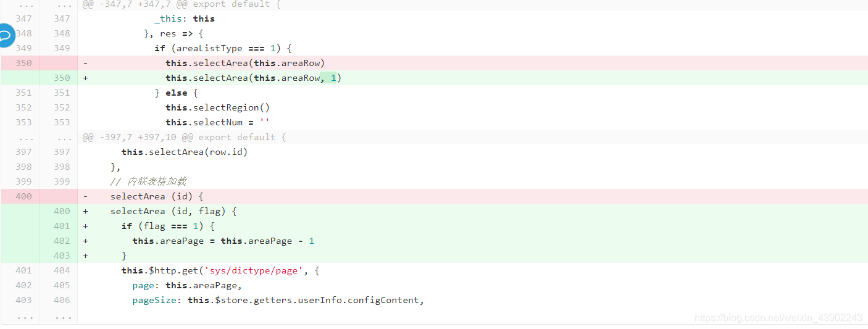This screenshot has height=329, width=868.
Task: Click the '@@ -347,7 +347,7 @@' hunk header
Action: pyautogui.click(x=182, y=4)
